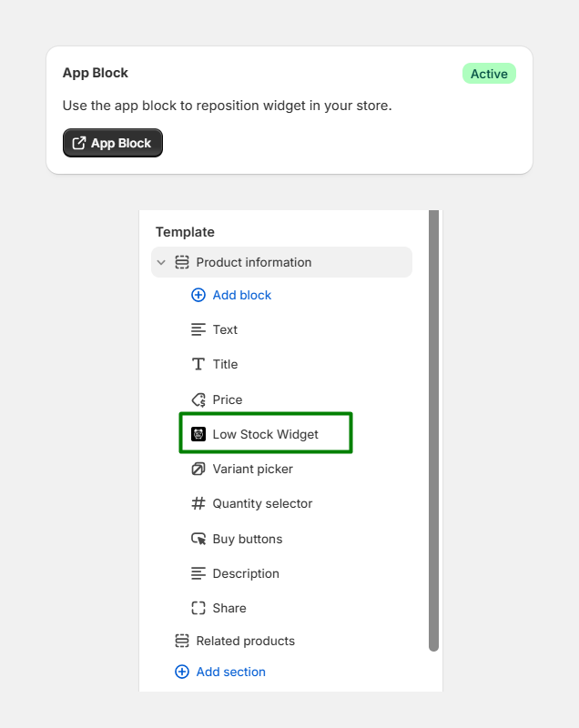The width and height of the screenshot is (579, 728).
Task: Select the Price tag icon
Action: [x=198, y=399]
